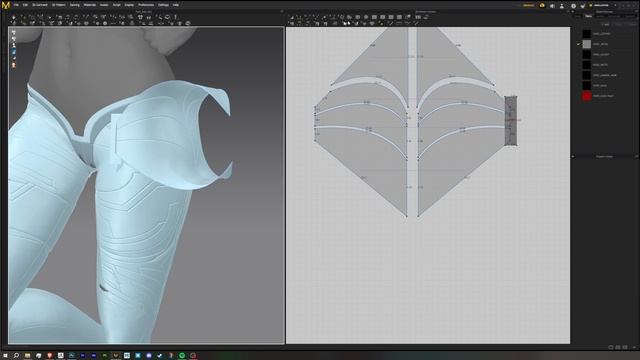Click the Windows Start button

click(x=5, y=356)
